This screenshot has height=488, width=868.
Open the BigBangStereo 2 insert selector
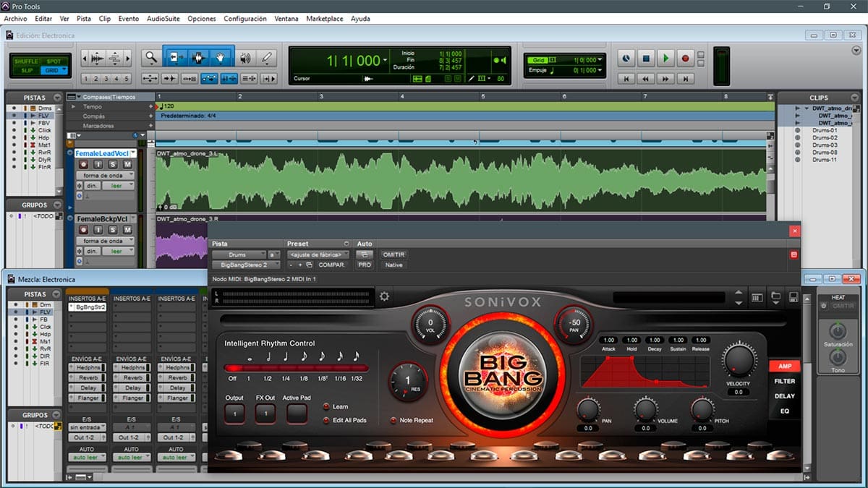pyautogui.click(x=244, y=265)
